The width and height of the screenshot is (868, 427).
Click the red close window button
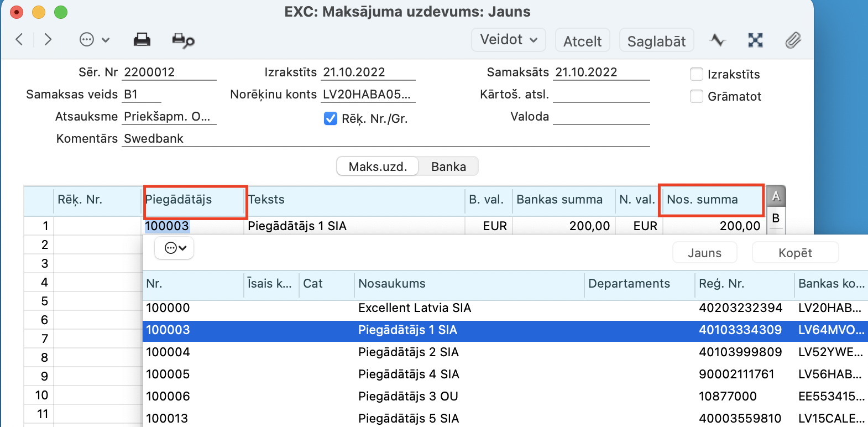[17, 12]
